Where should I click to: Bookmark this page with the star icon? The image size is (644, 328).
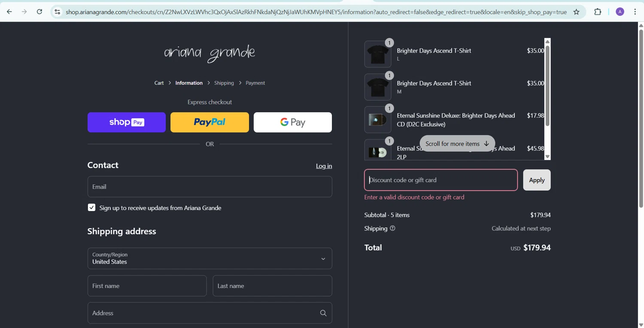pos(576,12)
